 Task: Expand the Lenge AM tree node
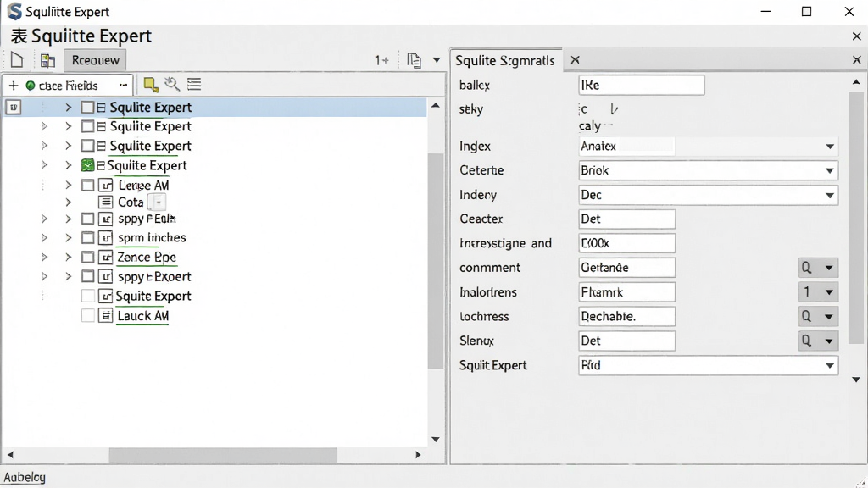[x=68, y=186]
